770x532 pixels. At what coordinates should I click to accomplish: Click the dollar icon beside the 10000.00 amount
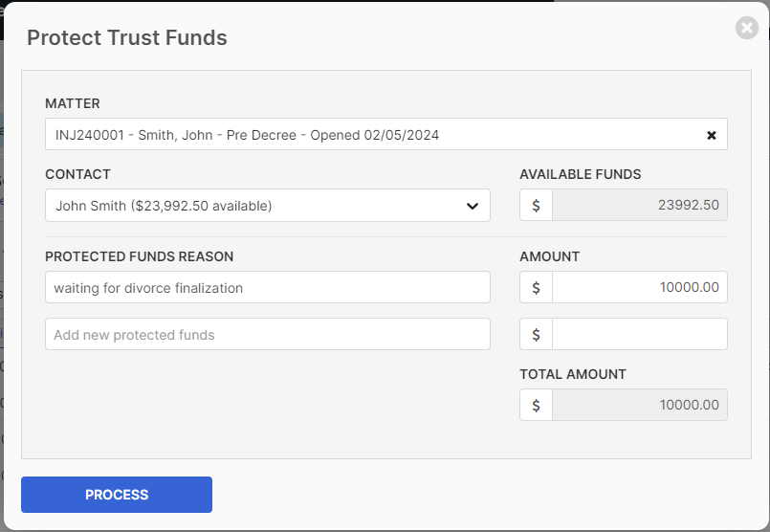click(x=536, y=287)
